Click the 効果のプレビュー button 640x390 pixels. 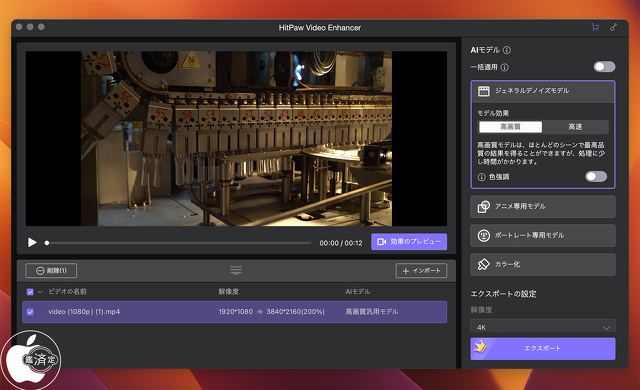point(409,242)
